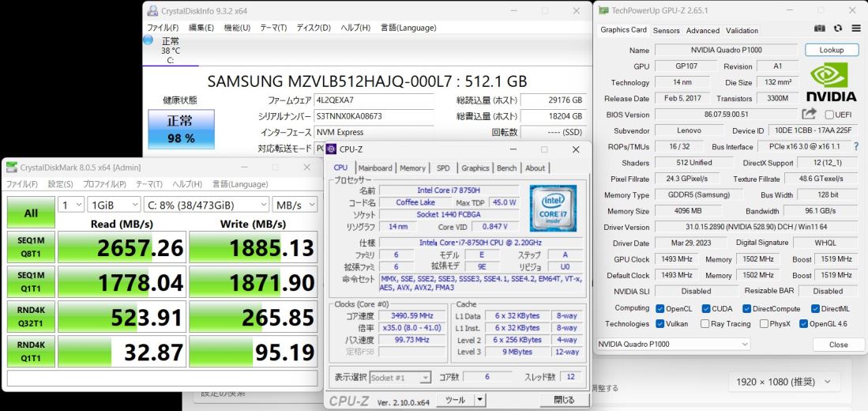868x411 pixels.
Task: Switch to the Advanced tab in GPU-Z
Action: [702, 31]
